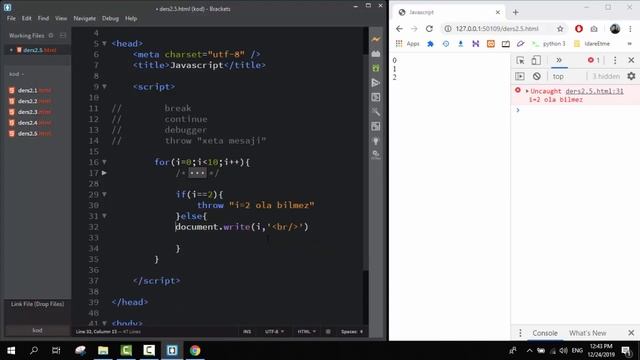Open python 3 bookmark
The height and width of the screenshot is (360, 640).
click(x=549, y=44)
